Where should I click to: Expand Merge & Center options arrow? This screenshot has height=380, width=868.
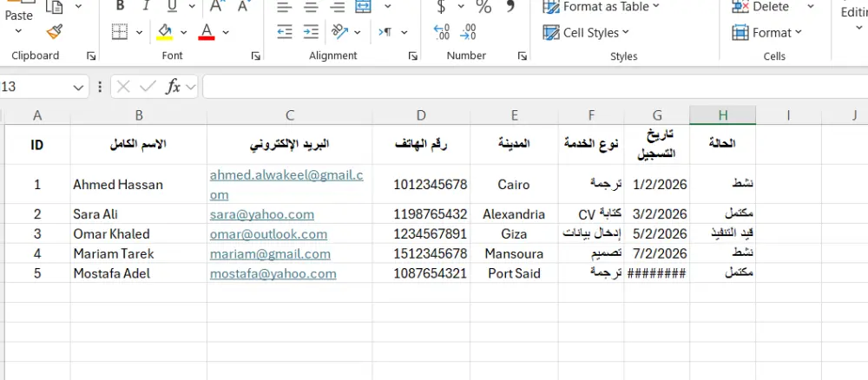point(387,6)
